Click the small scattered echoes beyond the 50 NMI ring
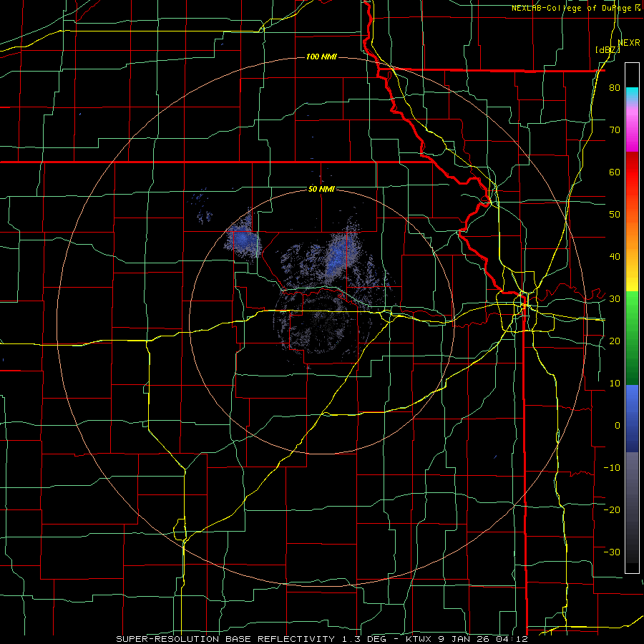This screenshot has width=644, height=644. pyautogui.click(x=202, y=208)
